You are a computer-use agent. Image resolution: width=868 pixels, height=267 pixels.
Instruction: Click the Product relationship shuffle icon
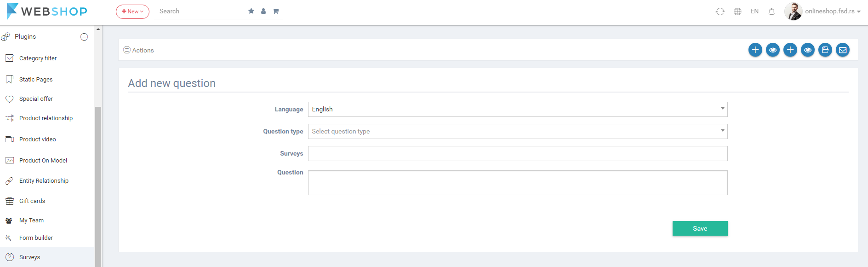coord(9,118)
